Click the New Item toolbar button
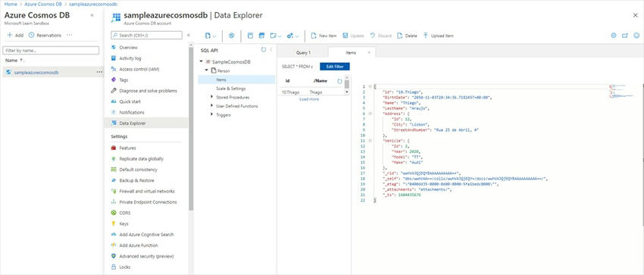The width and height of the screenshot is (644, 275). [x=324, y=36]
